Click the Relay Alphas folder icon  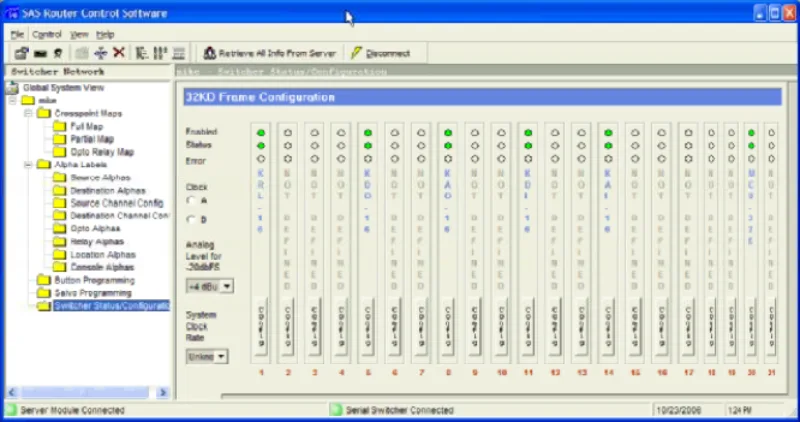pos(60,241)
